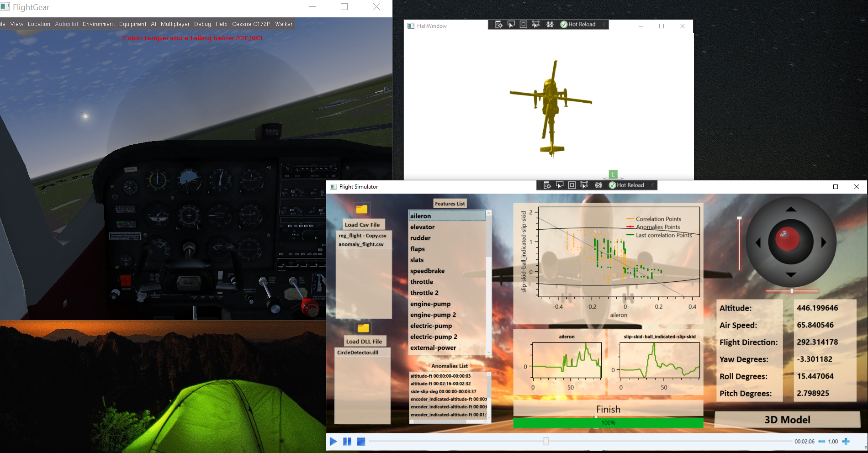Move the playback timeline slider thumb

coord(546,441)
